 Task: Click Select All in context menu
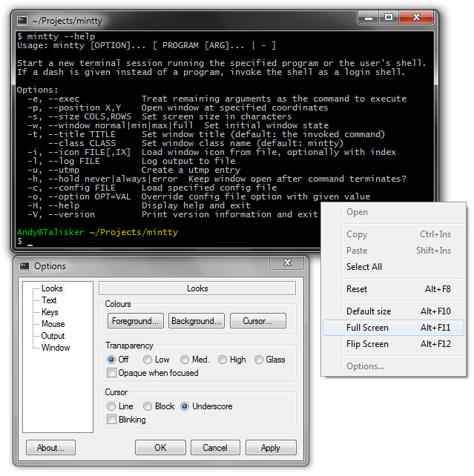point(364,267)
